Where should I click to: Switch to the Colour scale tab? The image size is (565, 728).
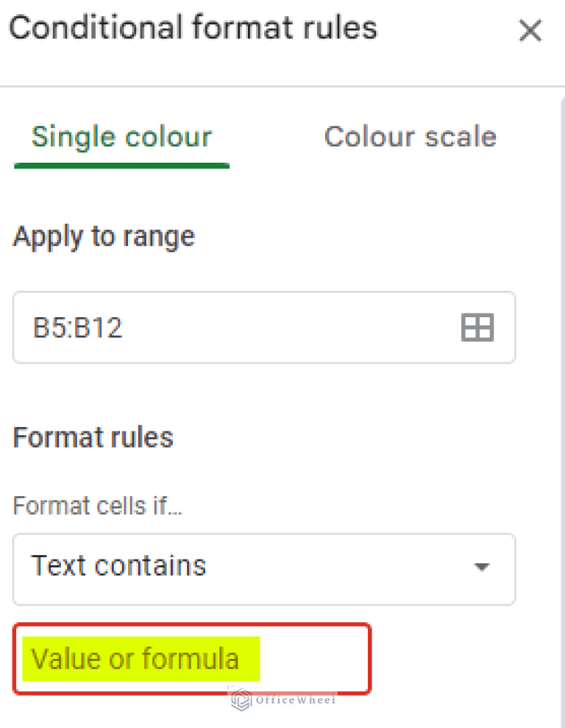coord(410,136)
